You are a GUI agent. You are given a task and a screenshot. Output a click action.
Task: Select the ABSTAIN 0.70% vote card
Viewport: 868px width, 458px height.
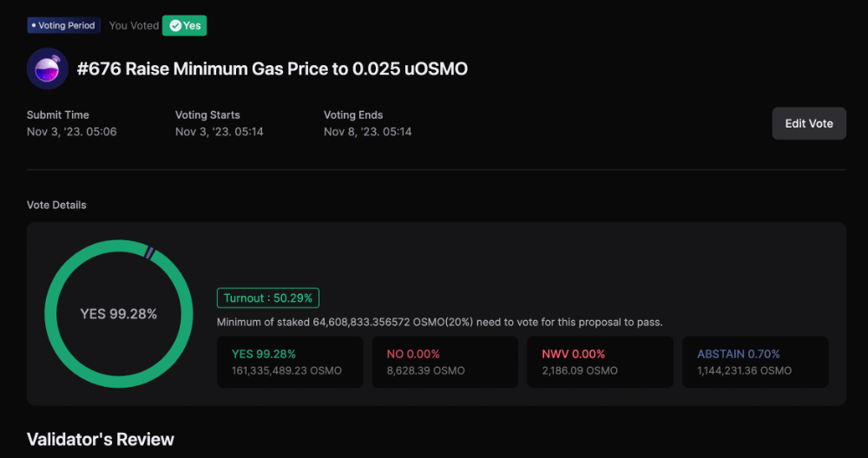[755, 362]
